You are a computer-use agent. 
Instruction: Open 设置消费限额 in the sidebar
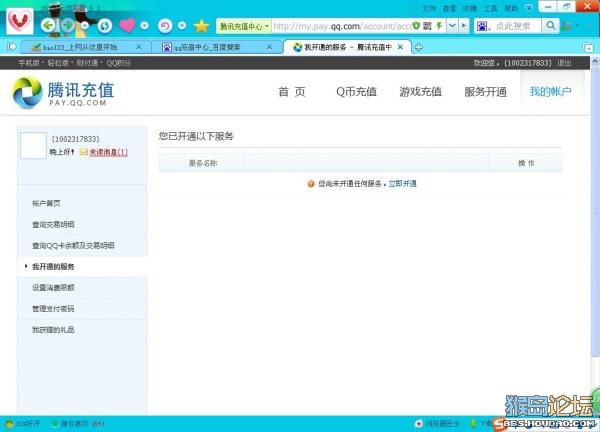[53, 287]
